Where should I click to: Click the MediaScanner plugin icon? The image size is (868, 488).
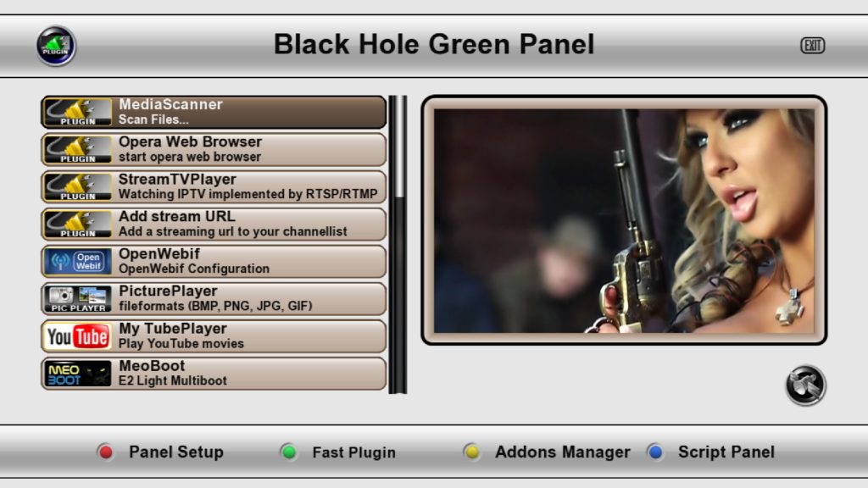(78, 113)
